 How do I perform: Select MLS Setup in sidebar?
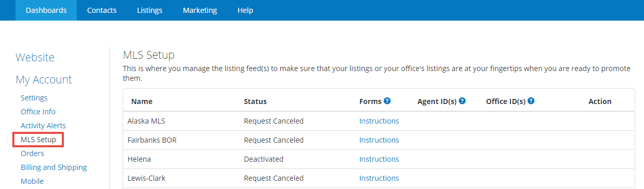coord(38,140)
